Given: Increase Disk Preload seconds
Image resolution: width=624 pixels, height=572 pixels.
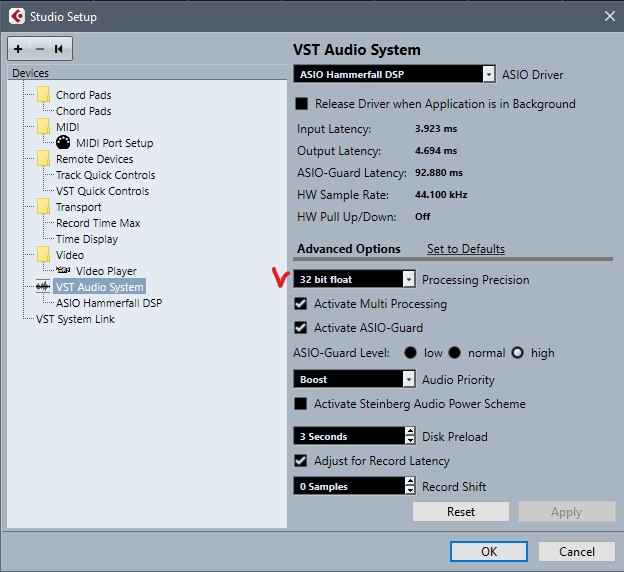Looking at the screenshot, I should click(x=410, y=431).
